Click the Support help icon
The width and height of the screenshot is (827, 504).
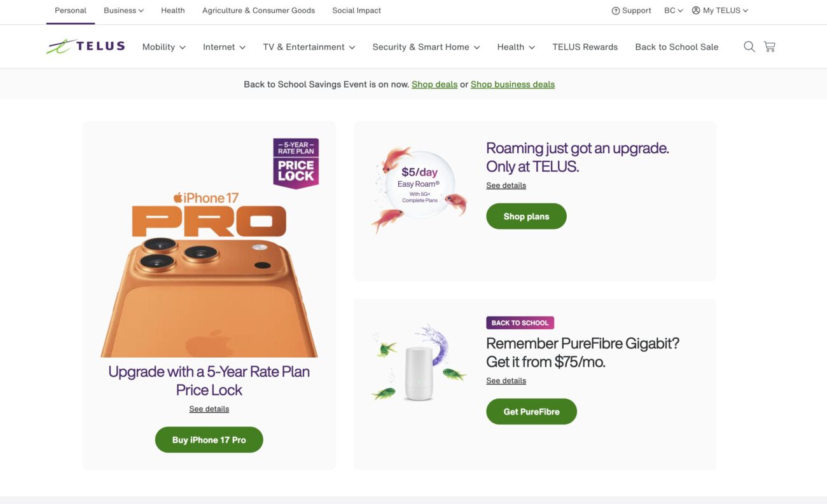click(x=615, y=11)
